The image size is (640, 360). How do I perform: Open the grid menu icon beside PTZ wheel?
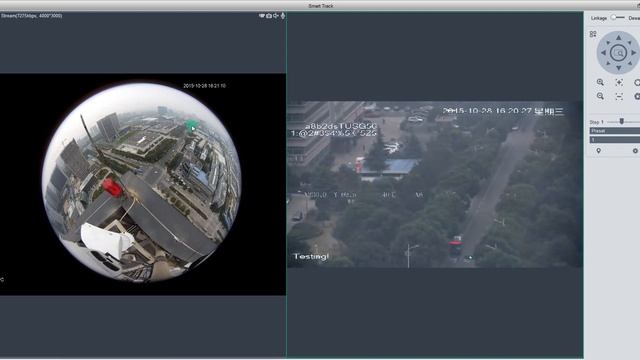click(593, 34)
